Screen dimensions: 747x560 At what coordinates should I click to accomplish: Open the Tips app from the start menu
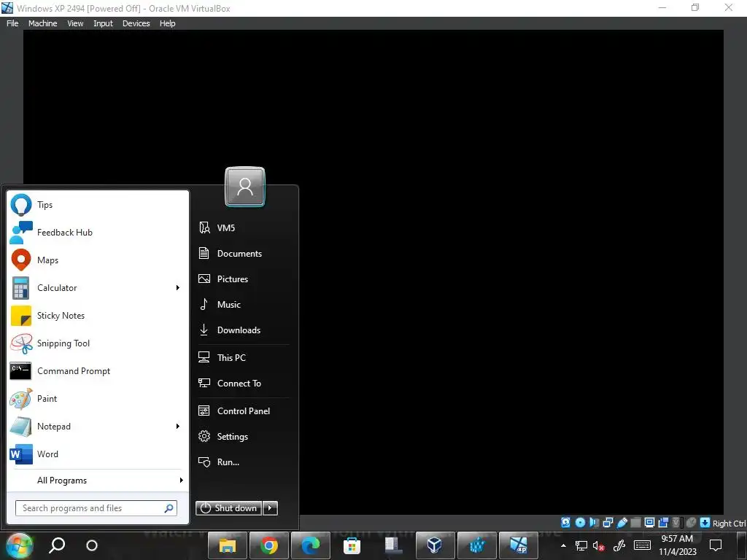[98, 205]
